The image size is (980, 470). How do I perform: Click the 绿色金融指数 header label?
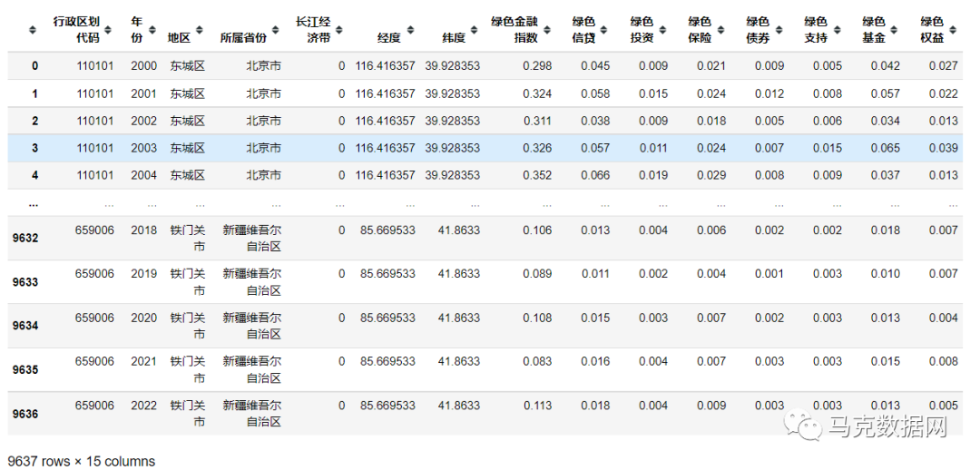(x=514, y=29)
